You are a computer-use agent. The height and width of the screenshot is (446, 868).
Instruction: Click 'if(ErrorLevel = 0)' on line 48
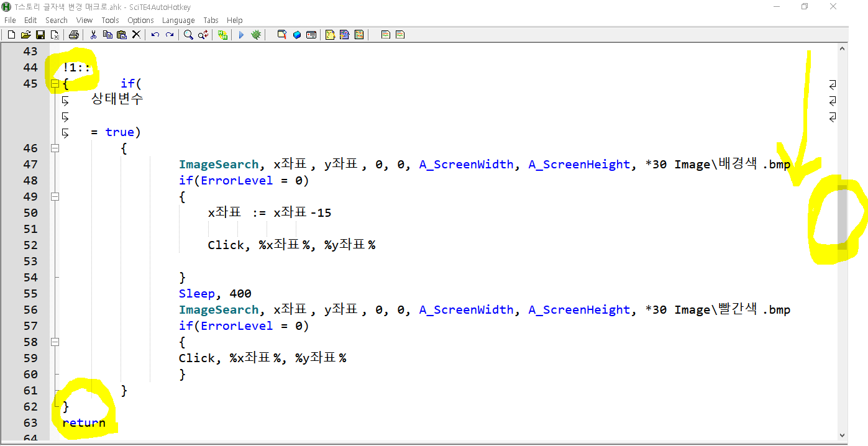point(244,180)
